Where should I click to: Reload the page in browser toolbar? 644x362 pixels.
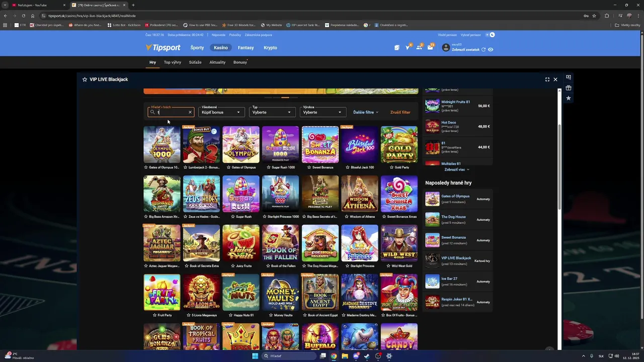coord(23,16)
